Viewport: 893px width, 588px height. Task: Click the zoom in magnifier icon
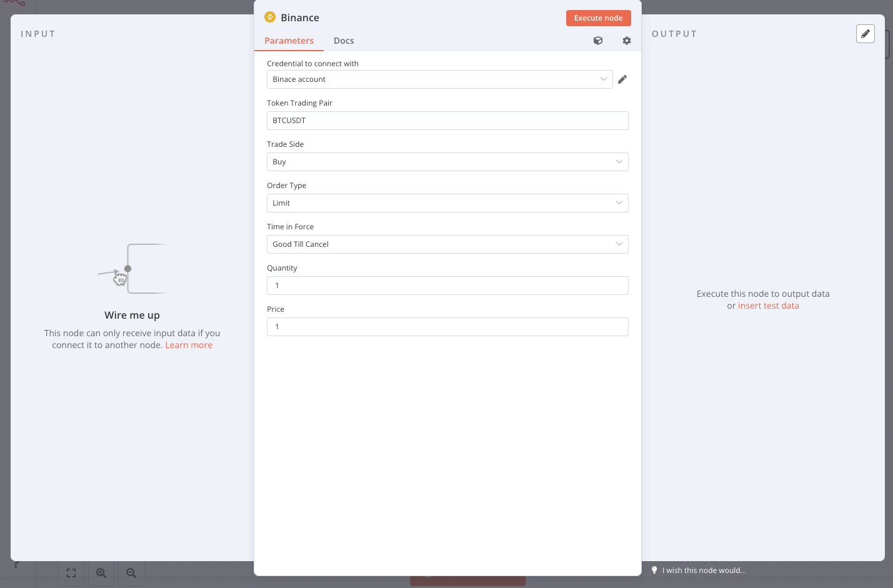coord(101,573)
